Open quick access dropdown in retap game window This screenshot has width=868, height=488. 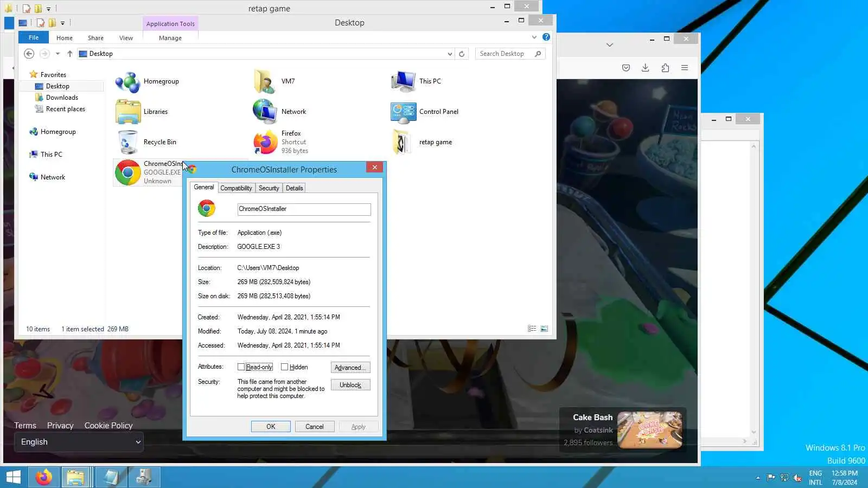click(x=49, y=9)
